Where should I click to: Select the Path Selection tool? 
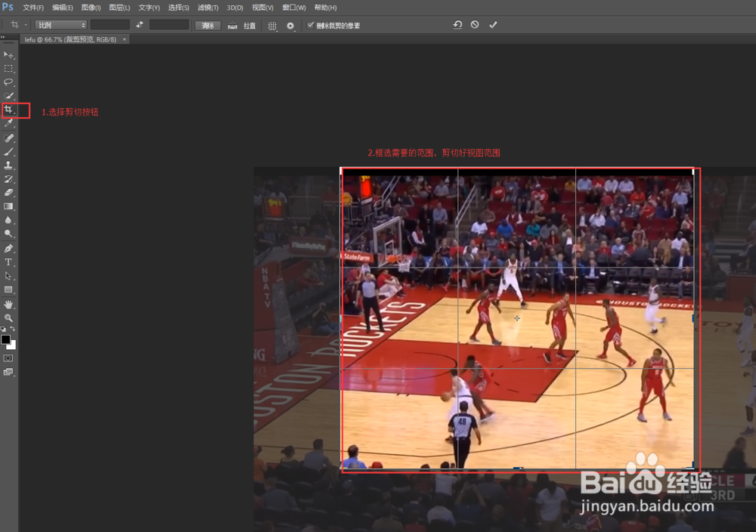pos(8,276)
